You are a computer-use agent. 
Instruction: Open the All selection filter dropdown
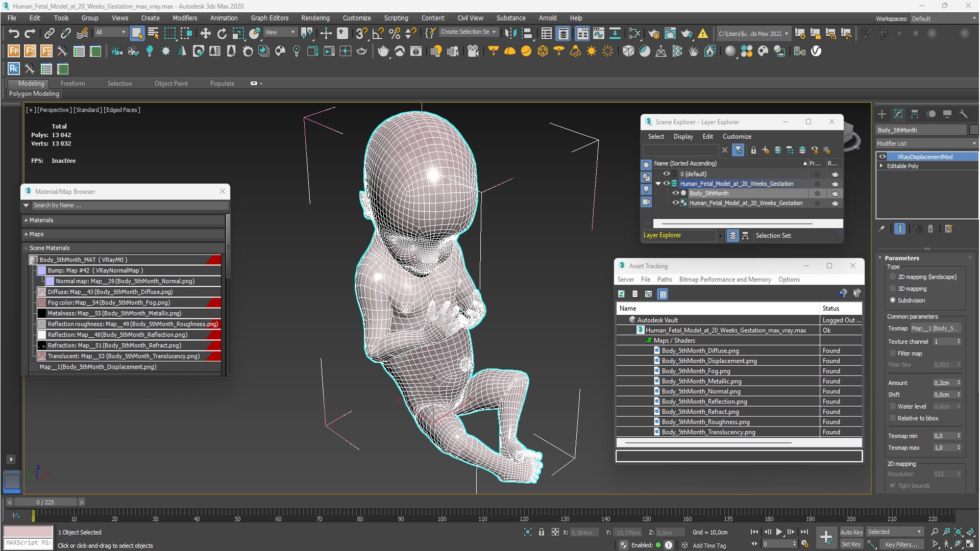click(110, 32)
